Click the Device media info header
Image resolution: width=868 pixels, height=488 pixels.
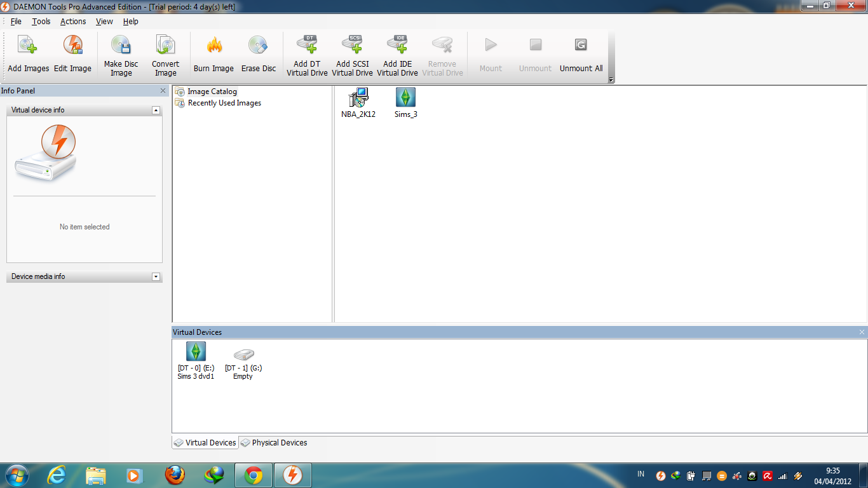coord(85,276)
